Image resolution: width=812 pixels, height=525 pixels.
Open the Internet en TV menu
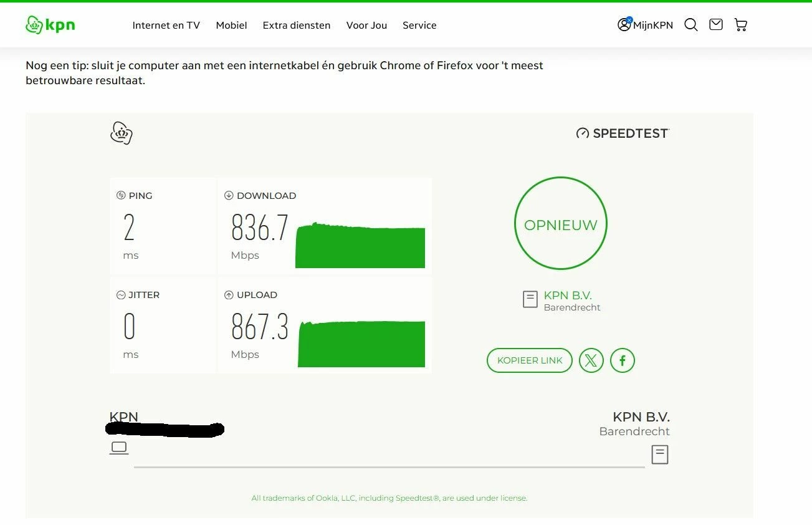click(x=166, y=26)
